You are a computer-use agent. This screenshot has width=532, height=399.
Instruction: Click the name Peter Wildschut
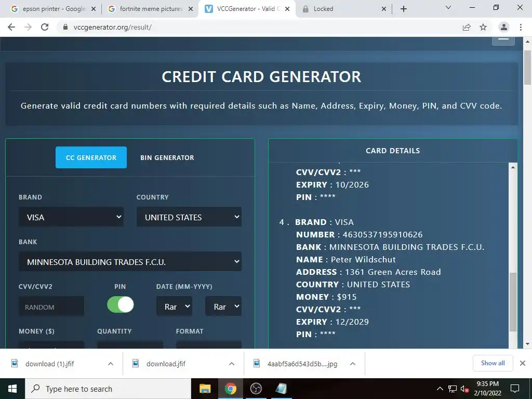(x=363, y=260)
